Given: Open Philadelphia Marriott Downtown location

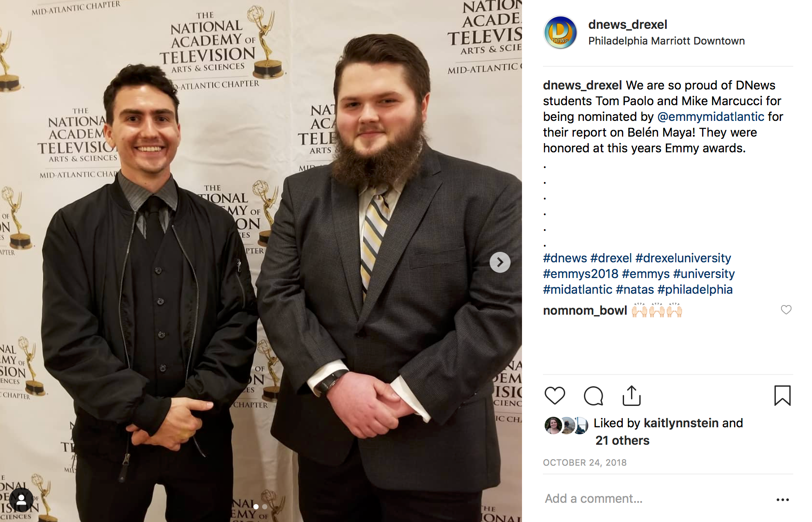Looking at the screenshot, I should tap(666, 41).
